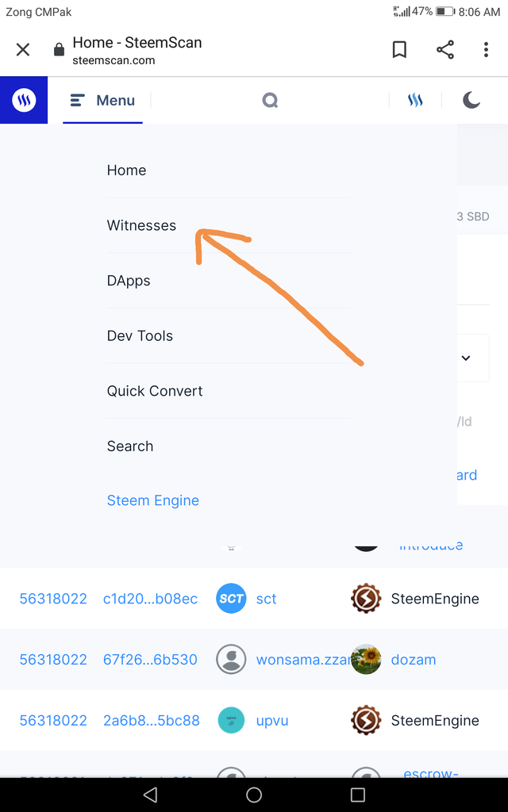The height and width of the screenshot is (812, 508).
Task: Open the upvu account link
Action: click(272, 720)
